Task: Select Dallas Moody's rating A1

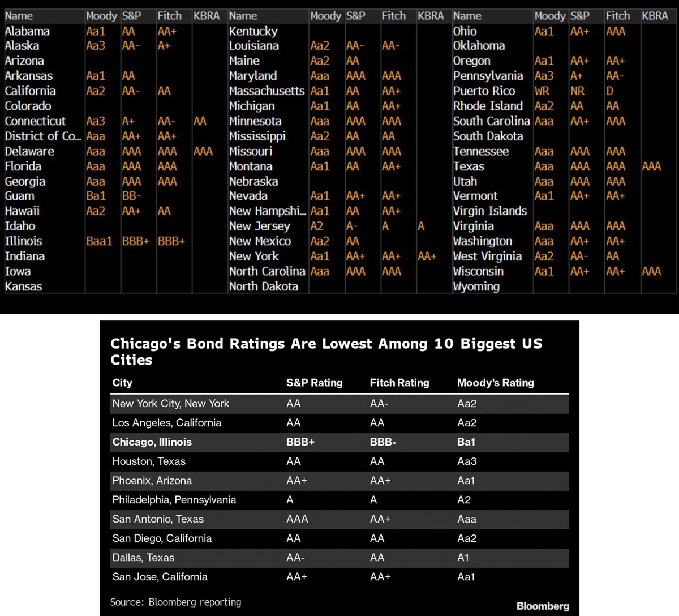Action: 463,558
